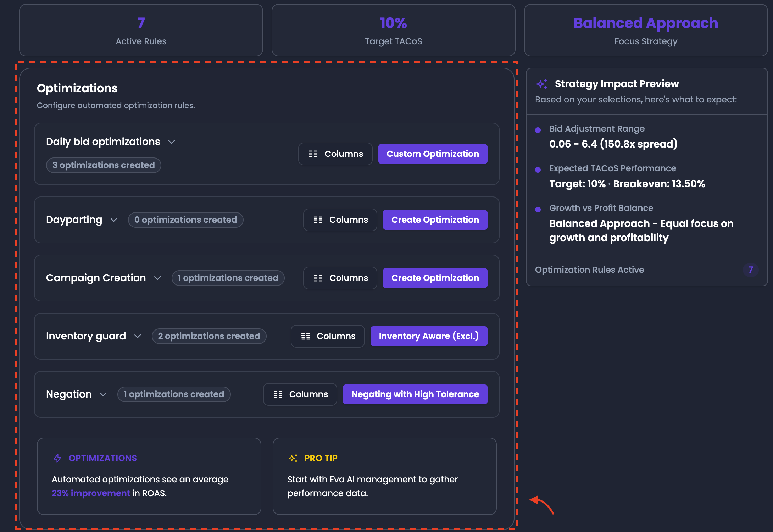Expand the Negation section chevron

(x=103, y=394)
